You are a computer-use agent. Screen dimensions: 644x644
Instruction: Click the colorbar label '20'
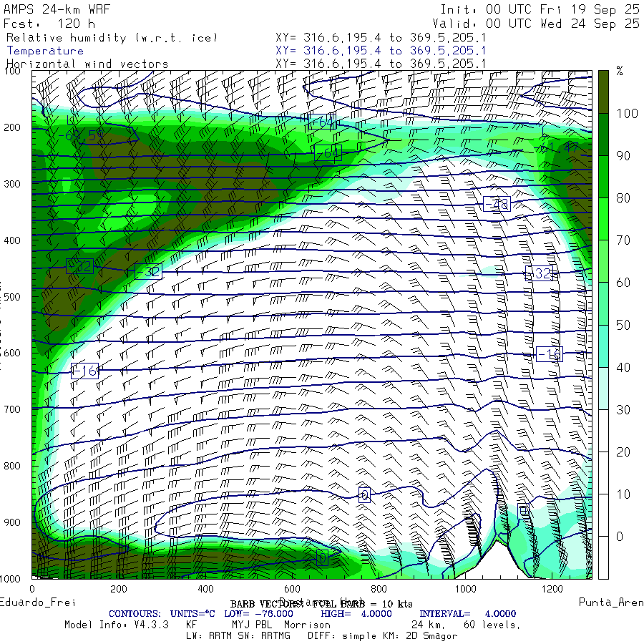pos(623,452)
